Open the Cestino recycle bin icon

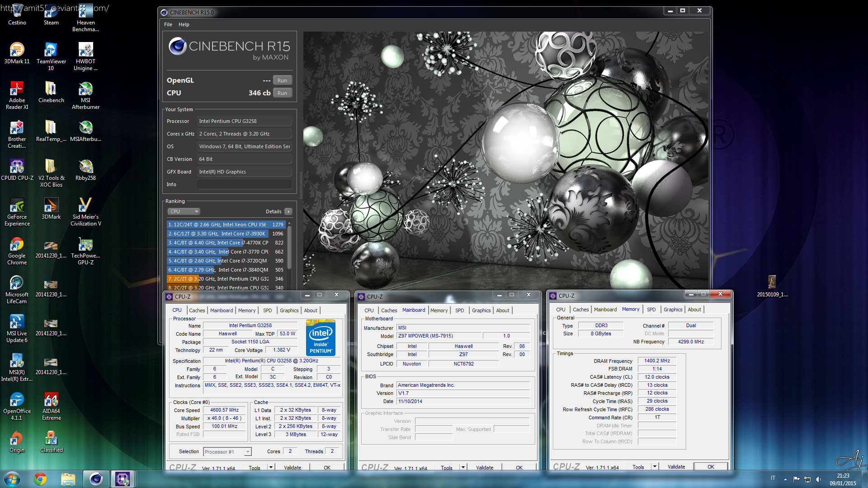coord(17,14)
